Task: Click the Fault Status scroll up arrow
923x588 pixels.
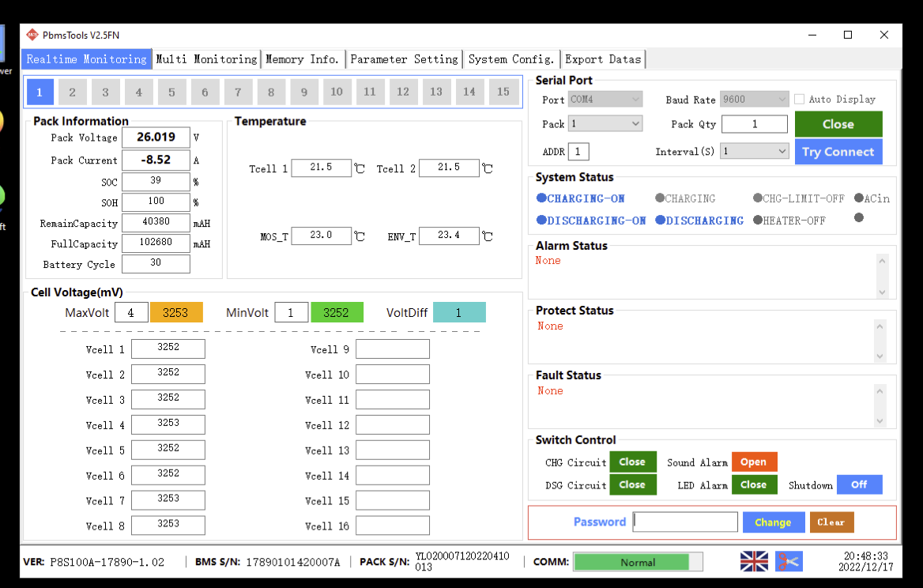Action: click(880, 391)
